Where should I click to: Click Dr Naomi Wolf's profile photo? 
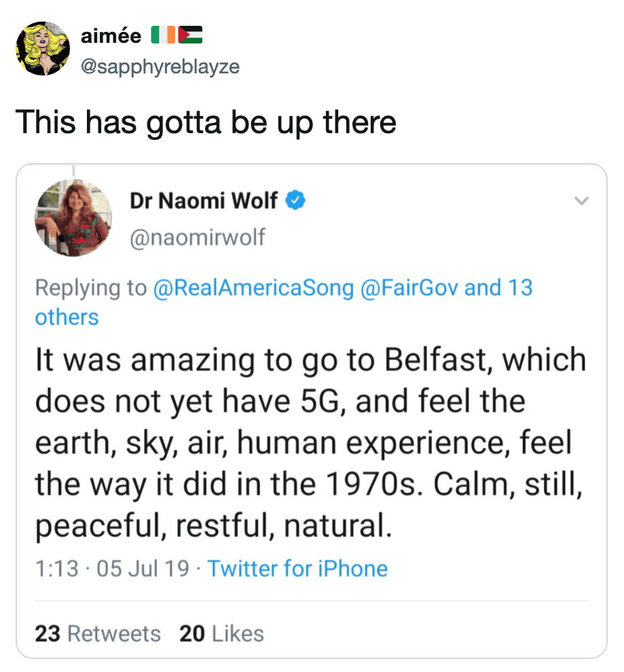(73, 217)
